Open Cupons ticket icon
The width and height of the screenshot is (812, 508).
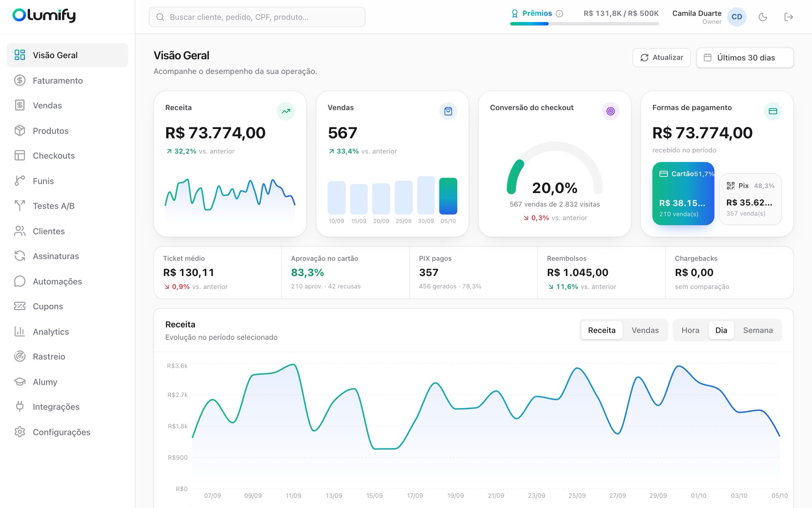[19, 306]
